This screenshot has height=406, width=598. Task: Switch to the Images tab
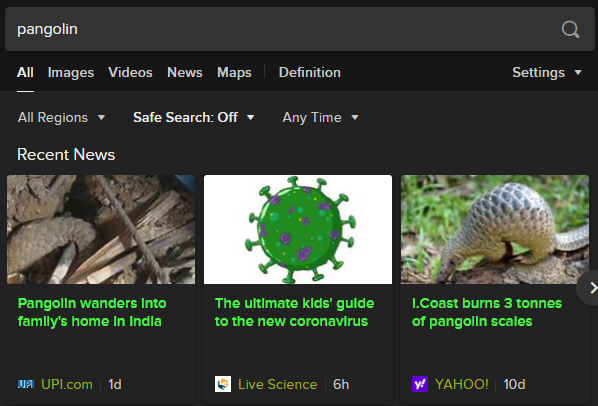point(71,72)
